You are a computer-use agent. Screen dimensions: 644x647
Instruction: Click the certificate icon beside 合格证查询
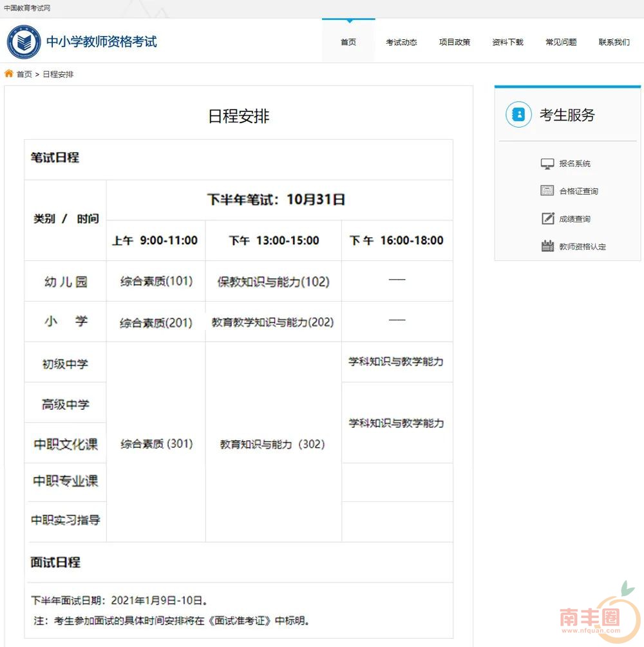pos(547,191)
